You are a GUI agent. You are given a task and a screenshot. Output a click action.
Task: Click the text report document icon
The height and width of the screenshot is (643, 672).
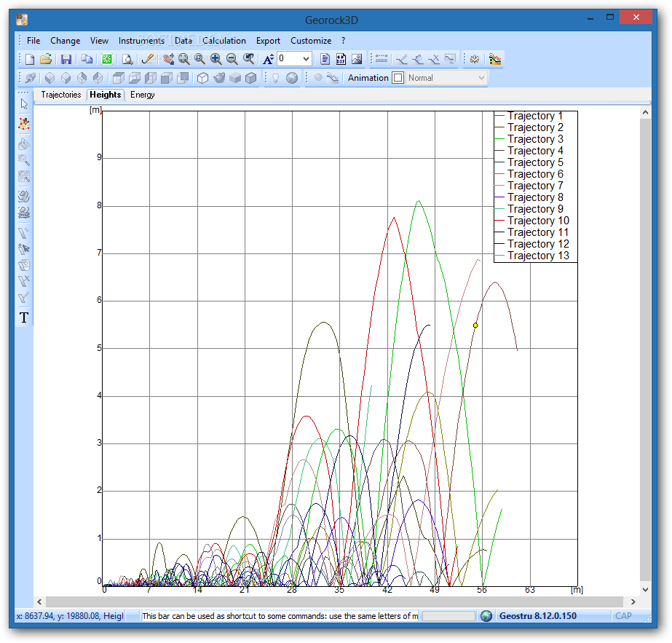point(325,59)
